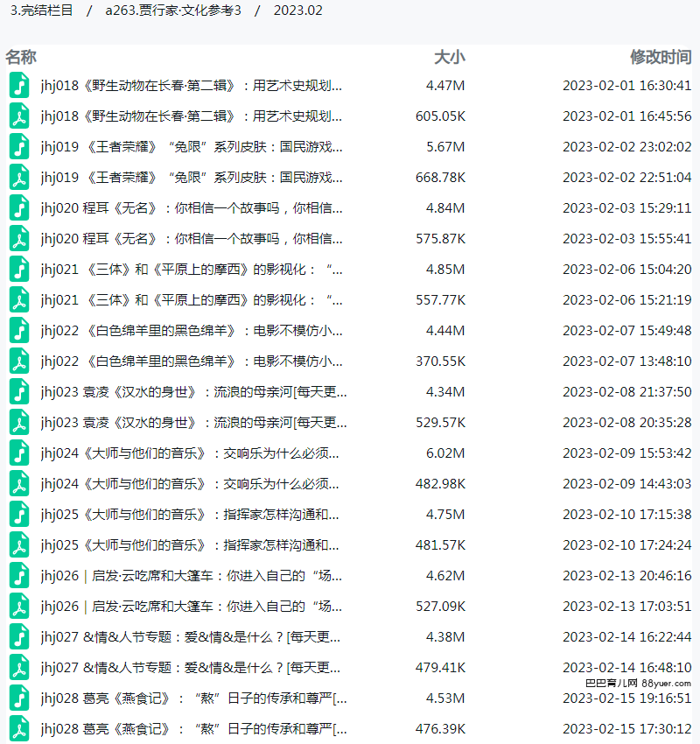Click the size value 4.75M

(445, 515)
